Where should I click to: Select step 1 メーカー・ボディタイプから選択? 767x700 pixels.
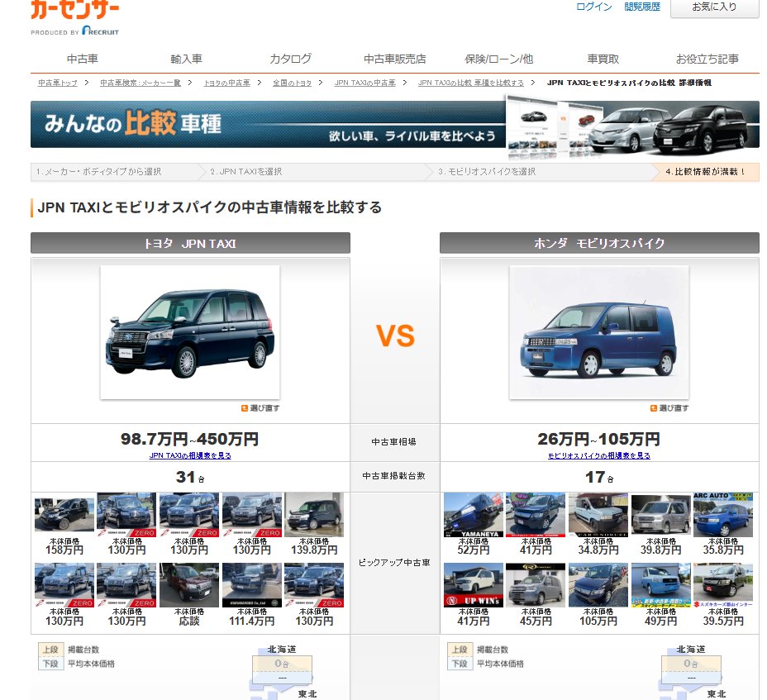98,172
